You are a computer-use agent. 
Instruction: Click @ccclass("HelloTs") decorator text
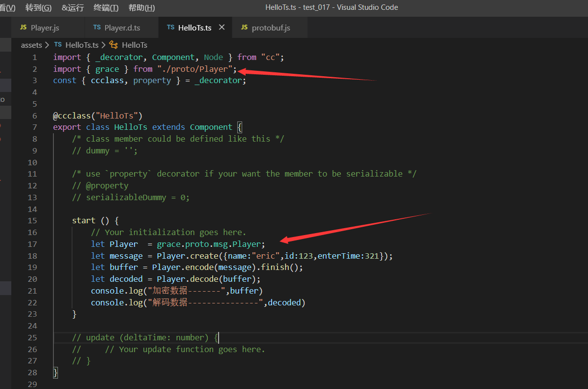click(98, 116)
